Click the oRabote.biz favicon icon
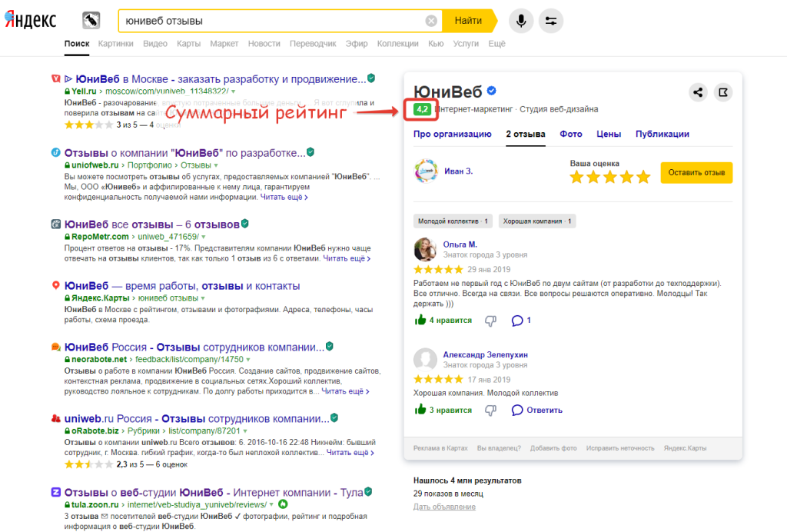The width and height of the screenshot is (787, 532). click(55, 418)
